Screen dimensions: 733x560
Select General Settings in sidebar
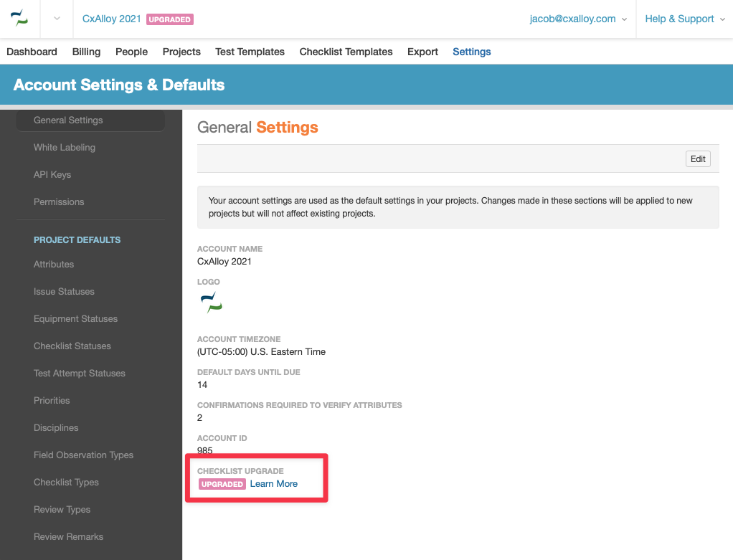coord(90,120)
